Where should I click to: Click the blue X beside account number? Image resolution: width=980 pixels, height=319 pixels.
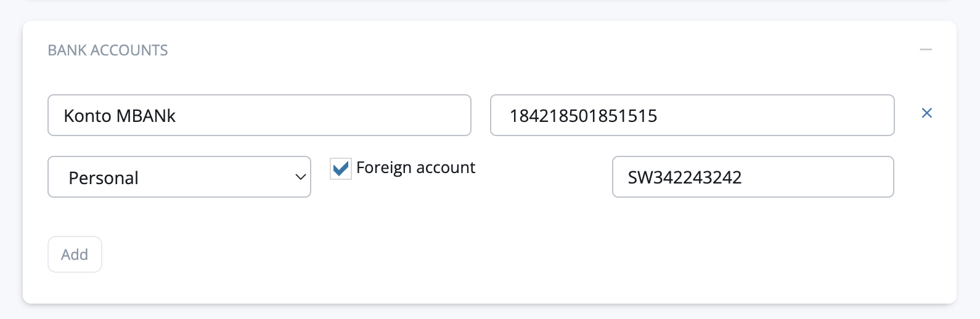(x=926, y=113)
